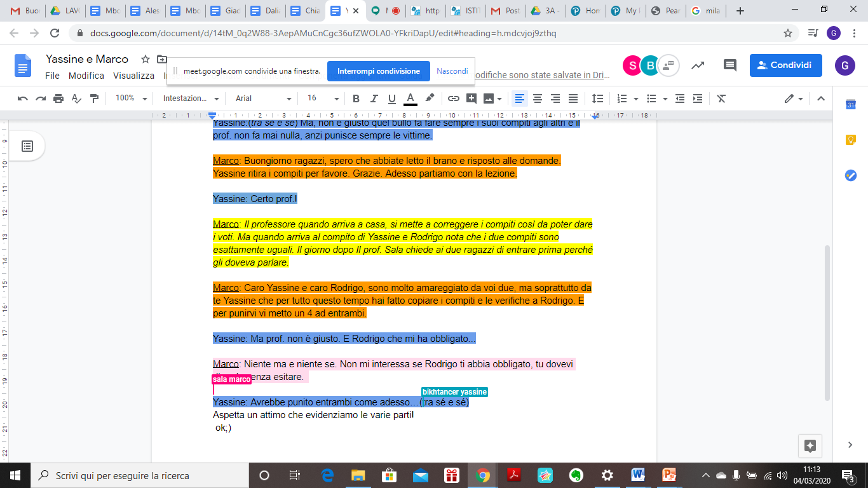Run spelling and grammar check icon

click(x=76, y=98)
